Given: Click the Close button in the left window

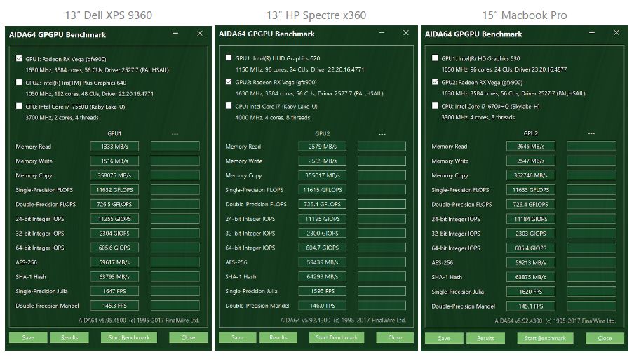Looking at the screenshot, I should [188, 337].
